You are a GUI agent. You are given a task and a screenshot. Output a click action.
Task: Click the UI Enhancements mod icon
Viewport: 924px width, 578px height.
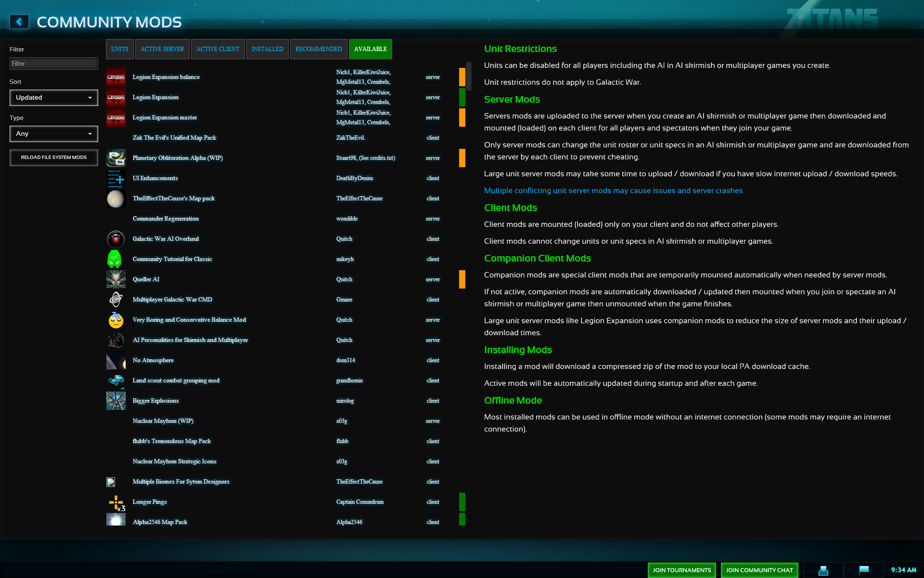[x=115, y=178]
